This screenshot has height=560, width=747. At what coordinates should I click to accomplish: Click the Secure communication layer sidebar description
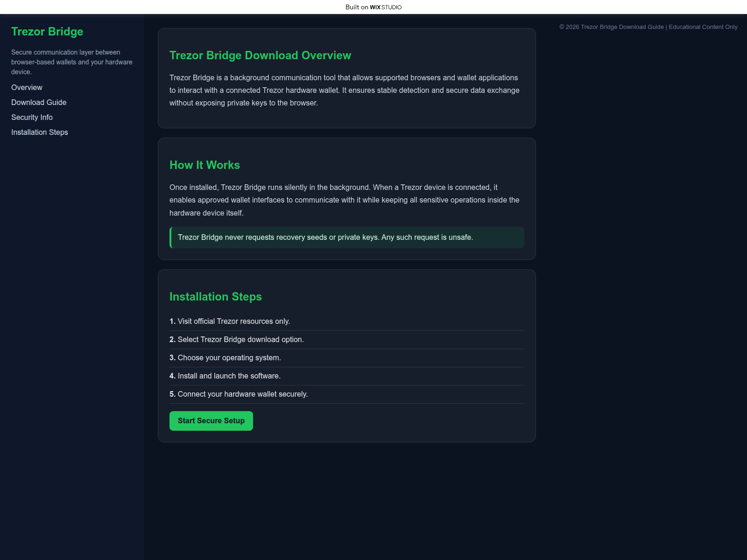tap(72, 62)
